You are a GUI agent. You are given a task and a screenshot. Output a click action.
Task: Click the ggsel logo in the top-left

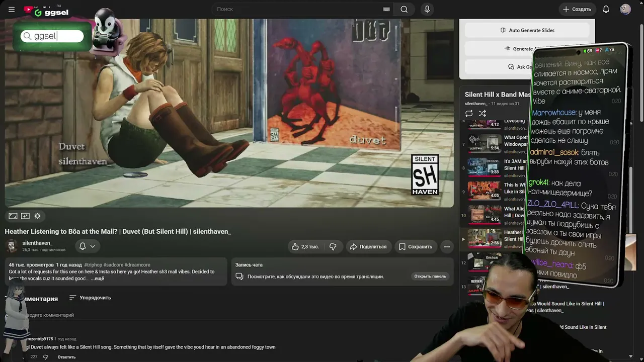click(x=51, y=13)
